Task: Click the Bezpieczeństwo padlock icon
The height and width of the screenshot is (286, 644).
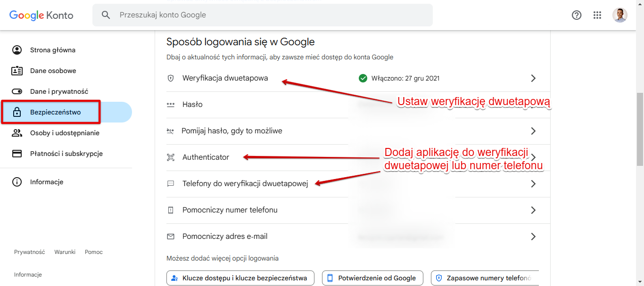Action: (17, 112)
